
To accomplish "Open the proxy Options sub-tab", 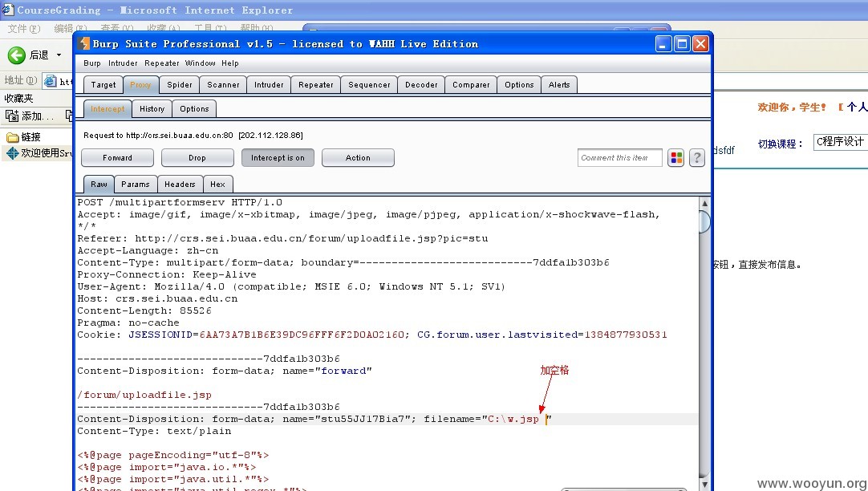I will tap(194, 109).
